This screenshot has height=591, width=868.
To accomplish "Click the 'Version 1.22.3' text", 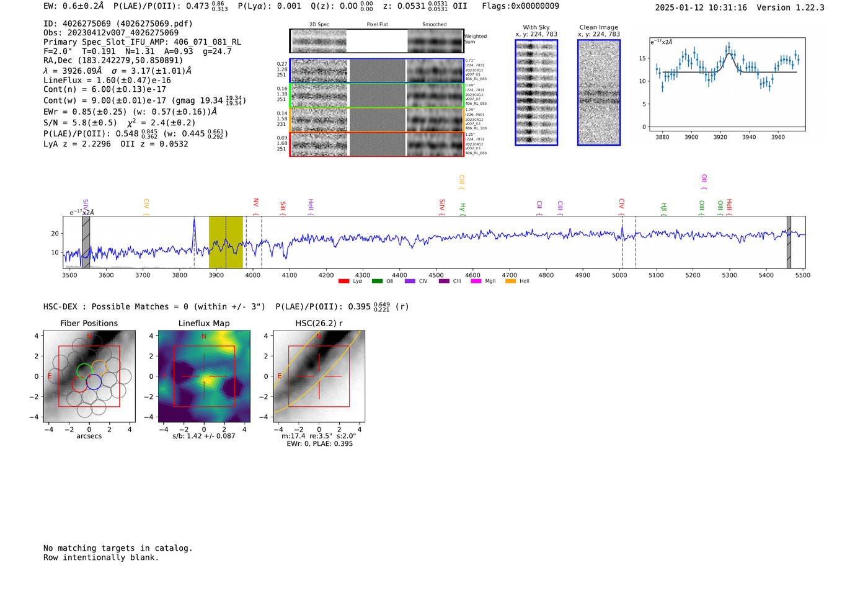I will coord(790,7).
